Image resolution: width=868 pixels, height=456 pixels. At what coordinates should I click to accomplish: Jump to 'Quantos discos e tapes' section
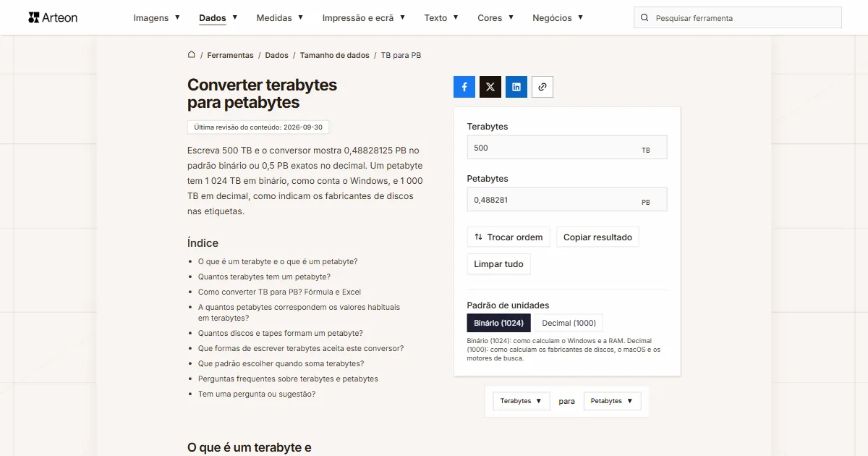coord(281,333)
